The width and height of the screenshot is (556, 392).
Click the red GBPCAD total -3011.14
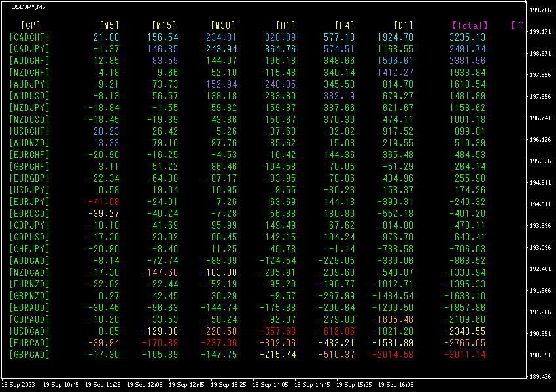(465, 355)
